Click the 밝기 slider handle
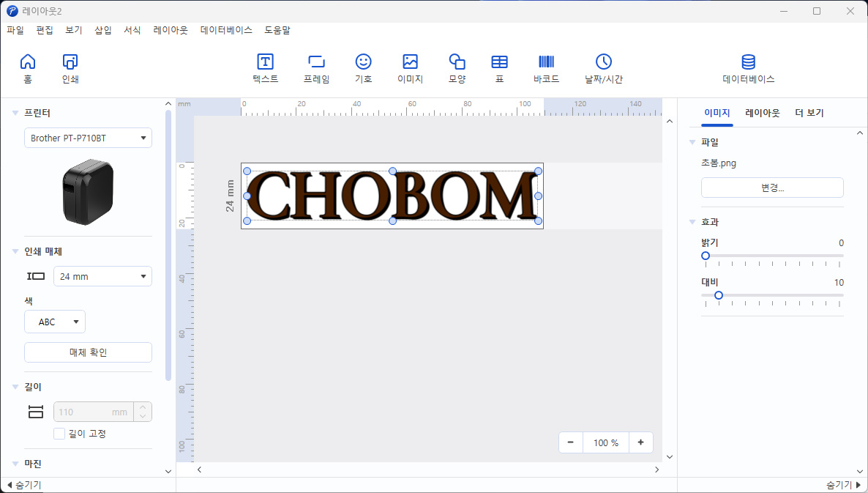 coord(706,256)
